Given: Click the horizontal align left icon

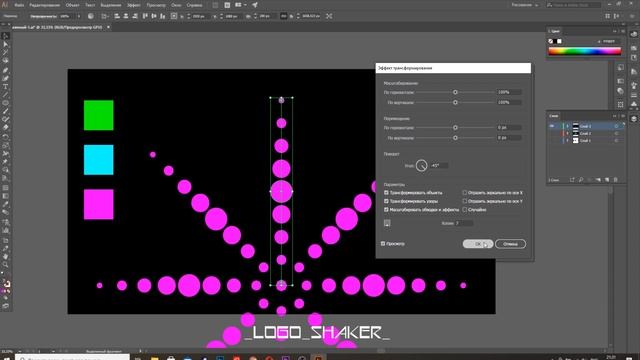Looking at the screenshot, I should point(117,16).
